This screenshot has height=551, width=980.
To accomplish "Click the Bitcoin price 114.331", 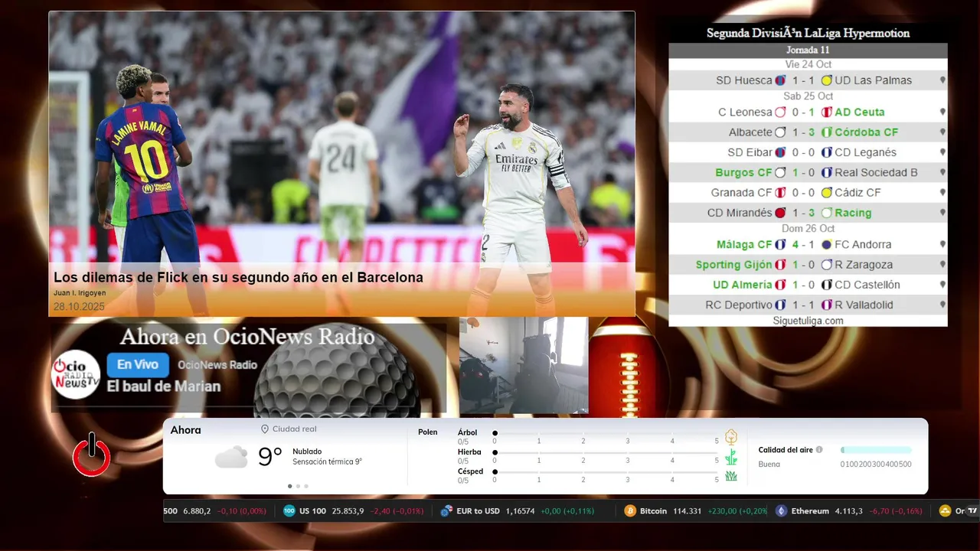I will [686, 511].
